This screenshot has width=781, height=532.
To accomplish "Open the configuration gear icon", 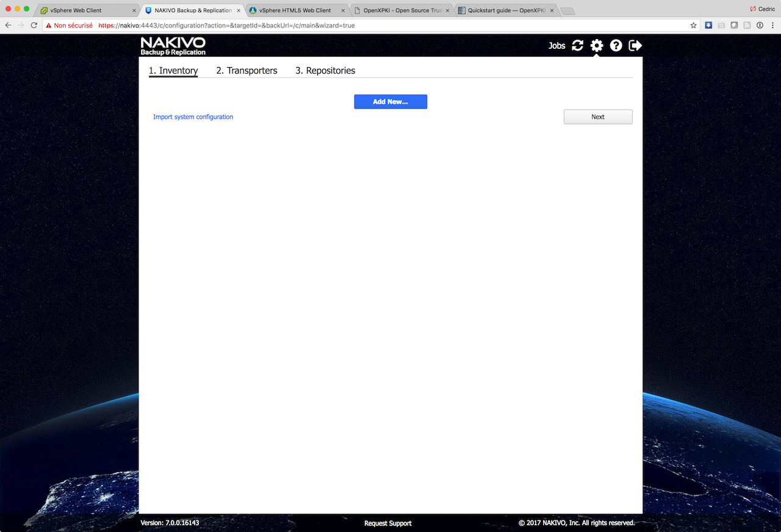I will [597, 46].
